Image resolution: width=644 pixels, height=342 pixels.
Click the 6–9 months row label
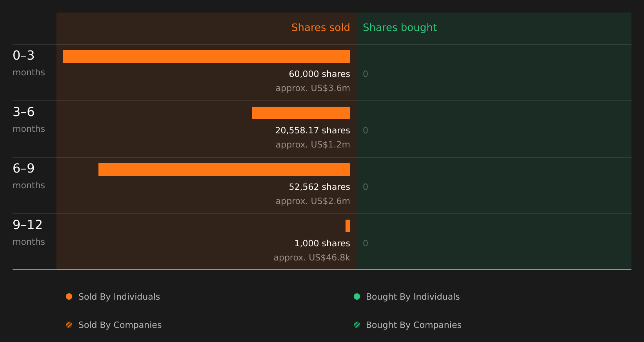pyautogui.click(x=29, y=176)
